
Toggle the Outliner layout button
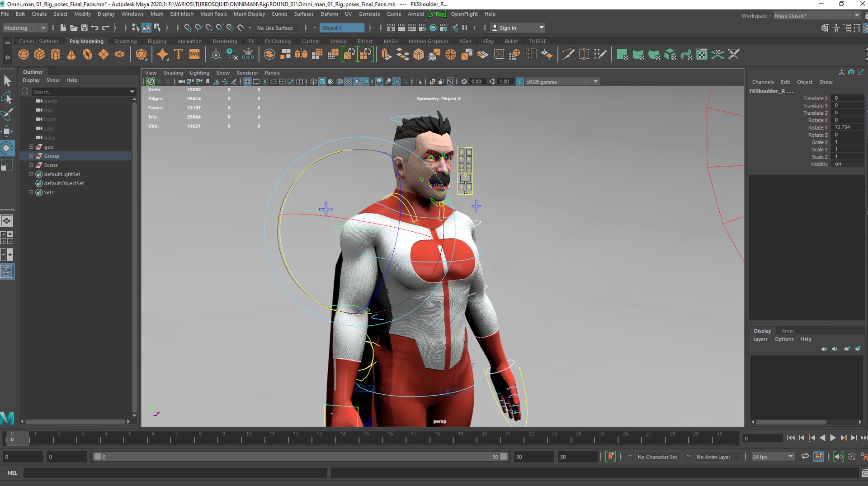(7, 271)
